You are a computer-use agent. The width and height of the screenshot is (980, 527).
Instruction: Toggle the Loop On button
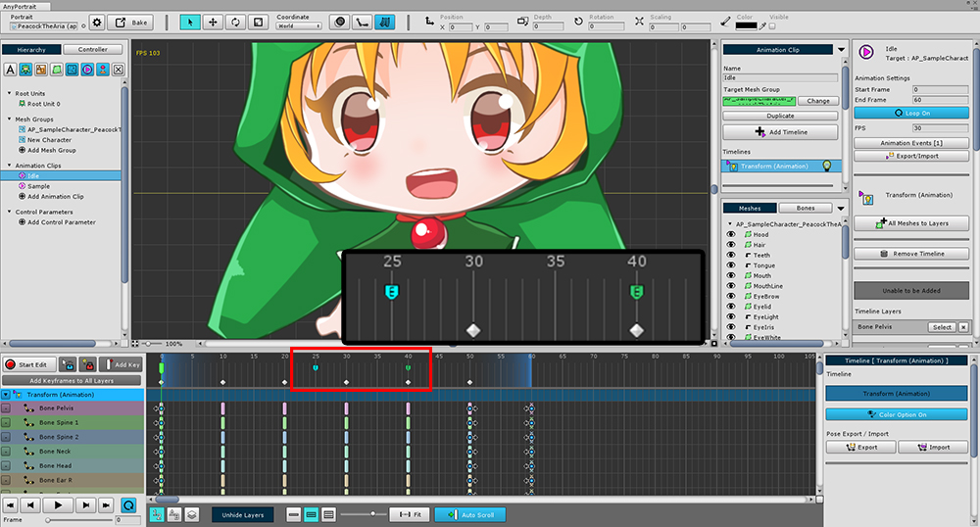click(x=911, y=113)
